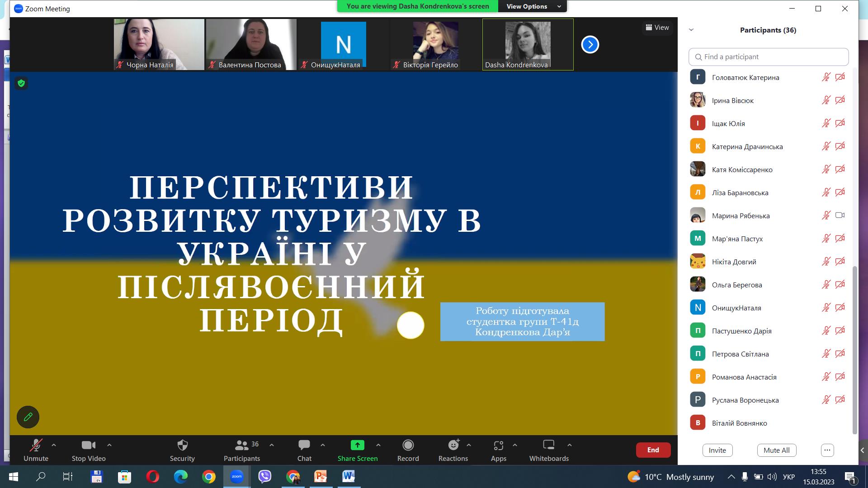Click the red End button

(653, 450)
